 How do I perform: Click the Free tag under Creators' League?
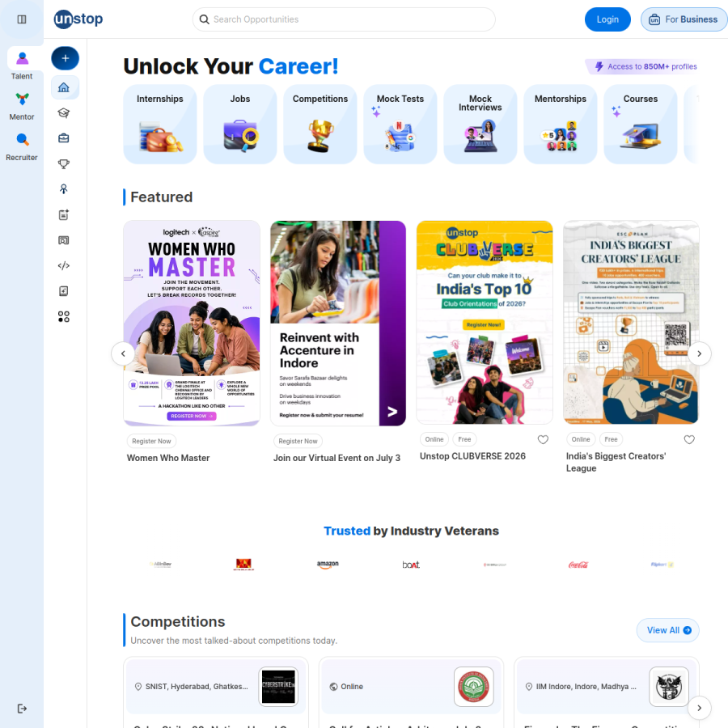[x=611, y=439]
